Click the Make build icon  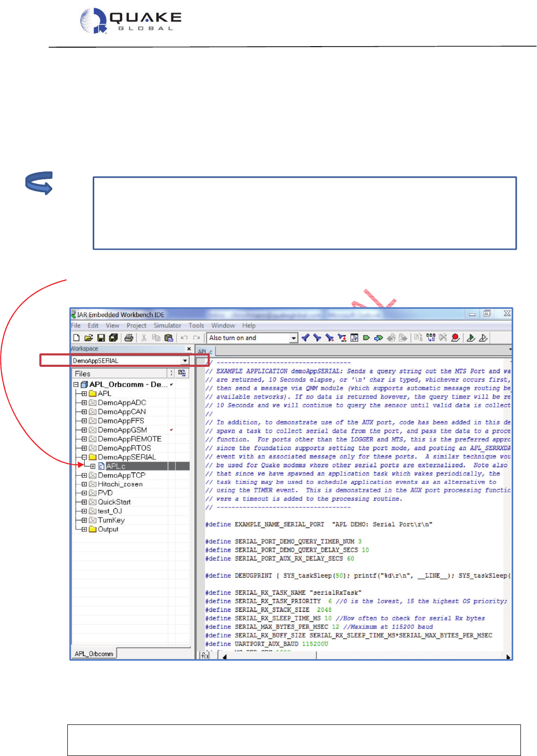pos(431,338)
